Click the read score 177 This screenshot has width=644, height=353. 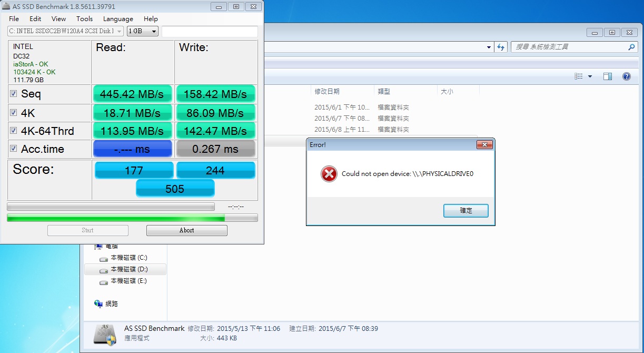[x=134, y=170]
